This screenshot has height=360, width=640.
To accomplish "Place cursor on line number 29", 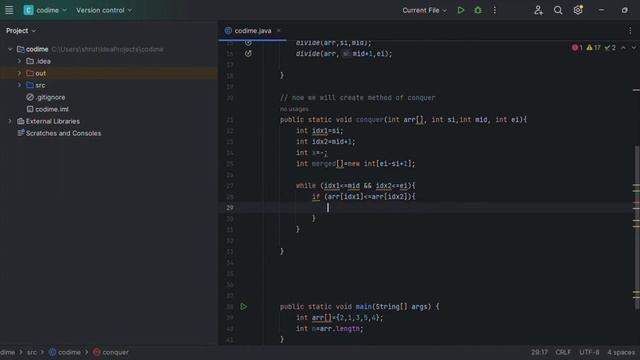I will click(230, 208).
